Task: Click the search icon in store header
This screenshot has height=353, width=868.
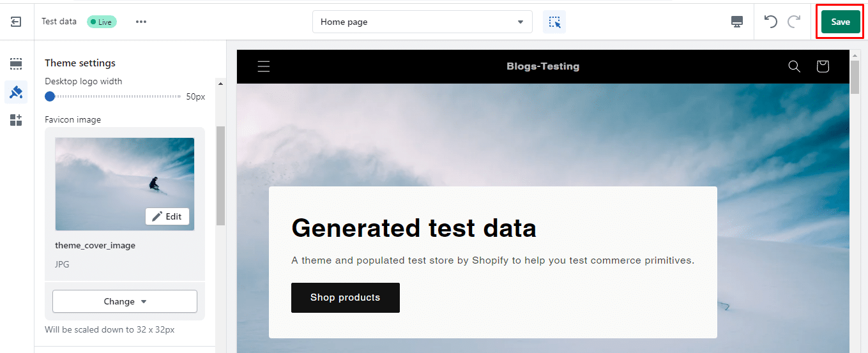Action: click(x=794, y=66)
